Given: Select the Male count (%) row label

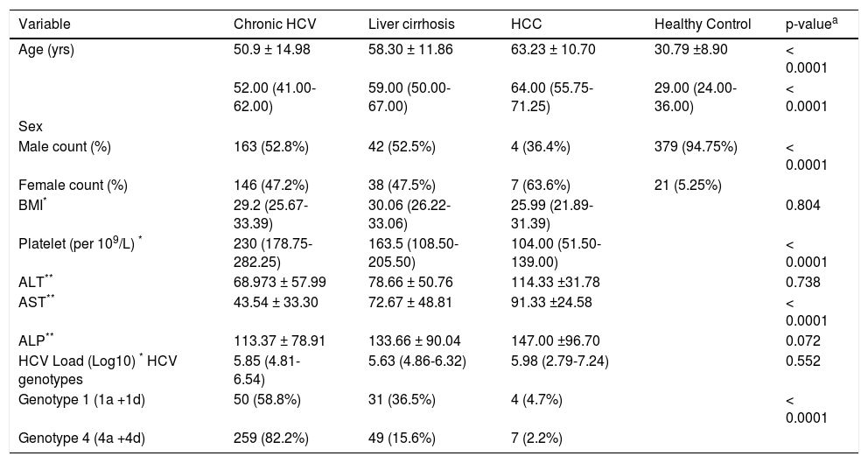Looking at the screenshot, I should 60,144.
